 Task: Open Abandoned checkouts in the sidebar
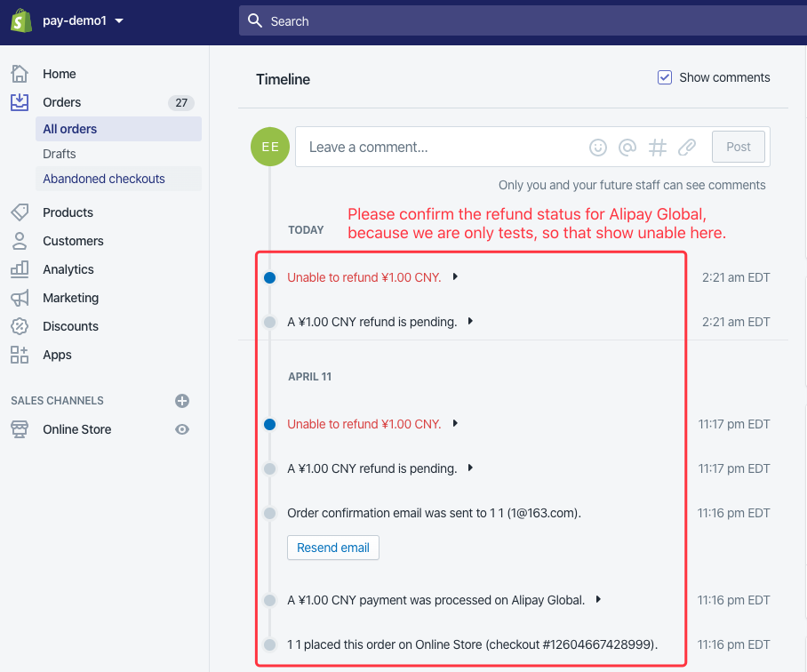[104, 179]
